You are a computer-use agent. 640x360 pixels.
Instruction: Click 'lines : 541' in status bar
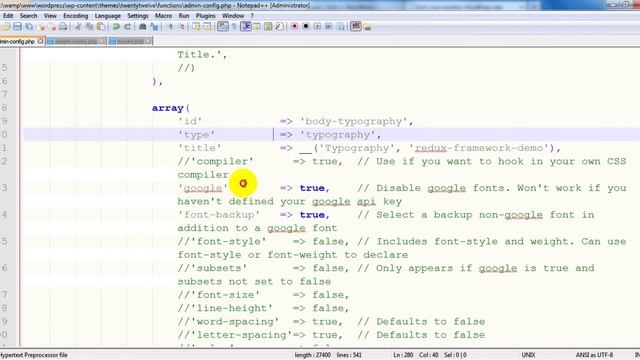click(x=349, y=355)
